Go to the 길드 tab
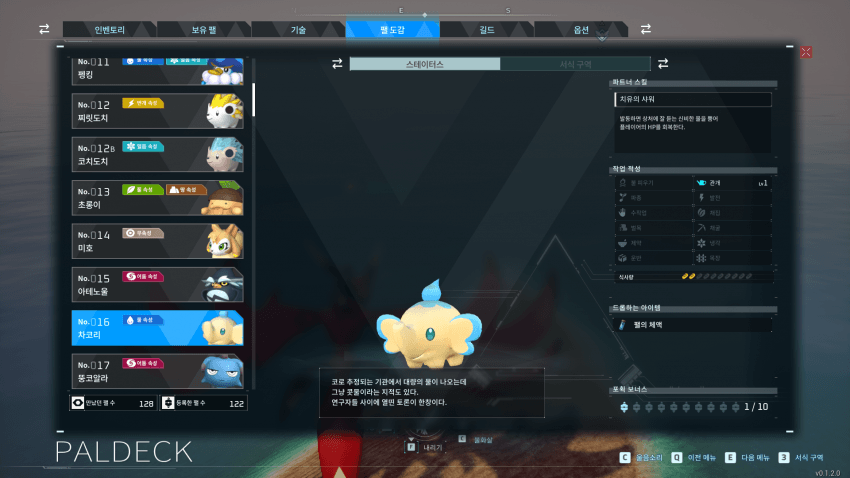The width and height of the screenshot is (850, 478). pyautogui.click(x=487, y=30)
